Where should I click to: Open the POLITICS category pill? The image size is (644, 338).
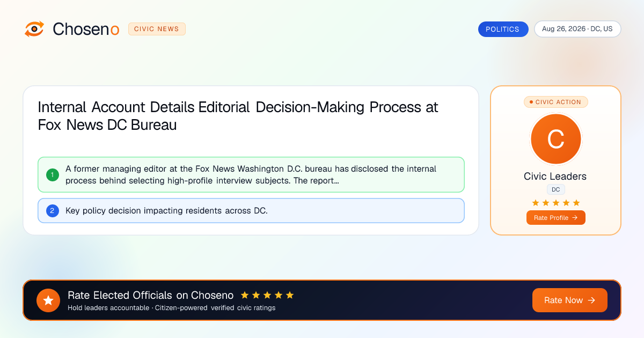click(x=503, y=29)
